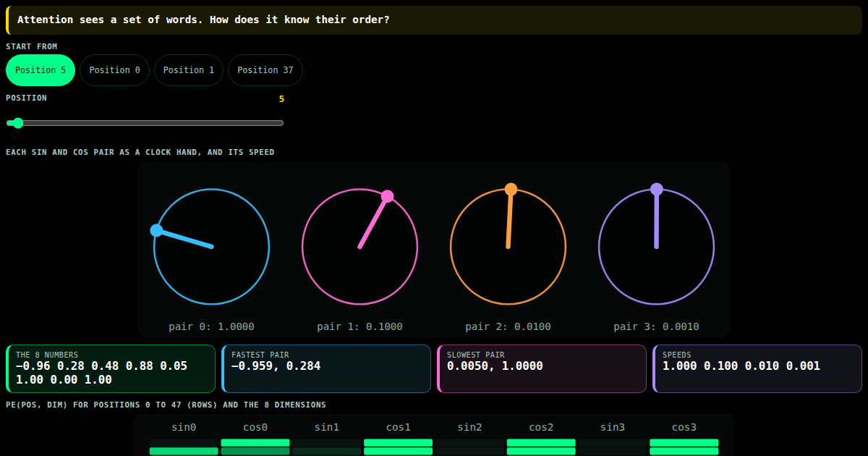Click the "SLOWEST PAIR" card

[542, 368]
